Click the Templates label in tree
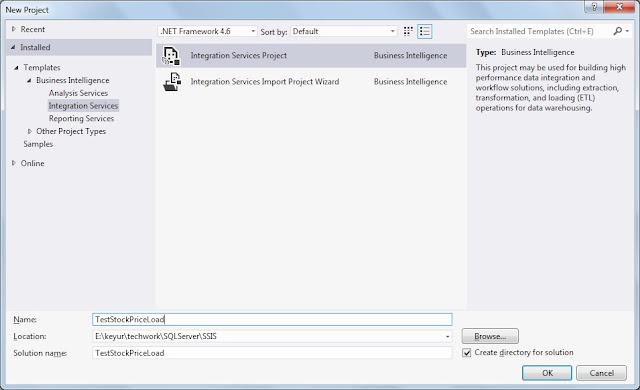640x390 pixels. click(42, 68)
